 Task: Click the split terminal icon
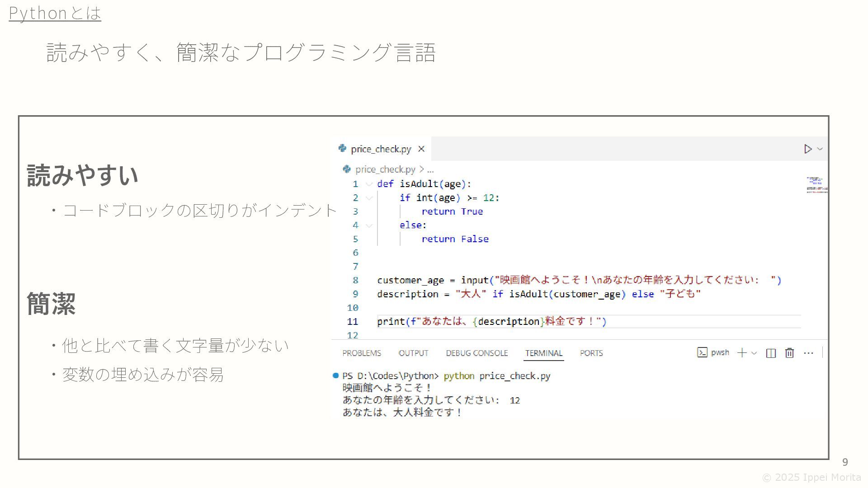click(771, 353)
